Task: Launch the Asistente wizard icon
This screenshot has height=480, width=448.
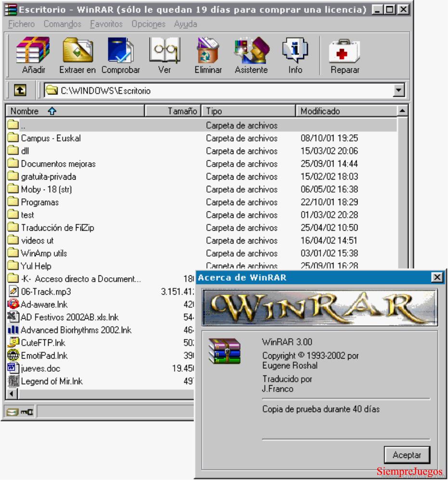Action: pyautogui.click(x=252, y=50)
